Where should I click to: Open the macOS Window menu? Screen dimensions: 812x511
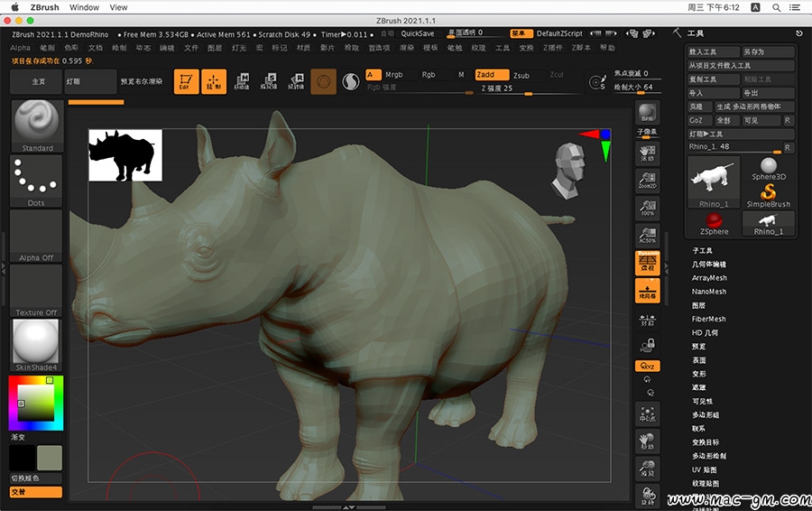(x=84, y=7)
